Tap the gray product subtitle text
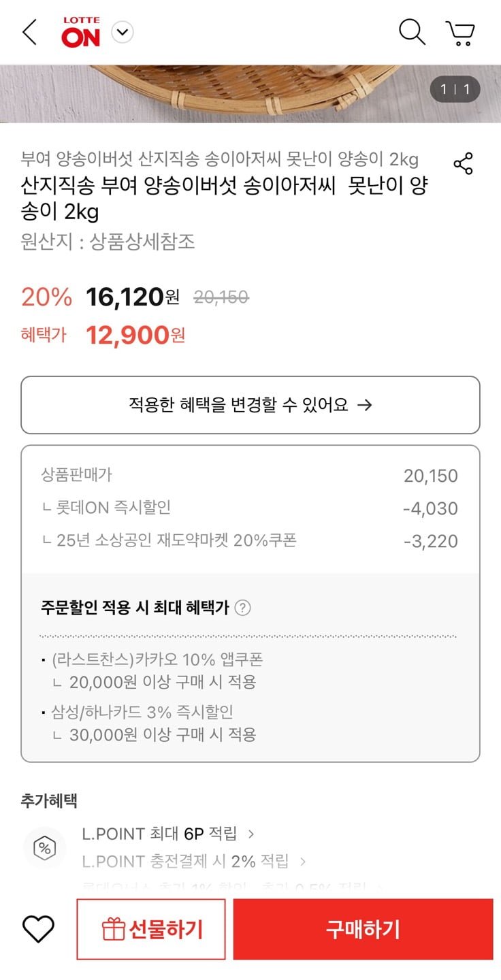The width and height of the screenshot is (501, 980). point(219,159)
